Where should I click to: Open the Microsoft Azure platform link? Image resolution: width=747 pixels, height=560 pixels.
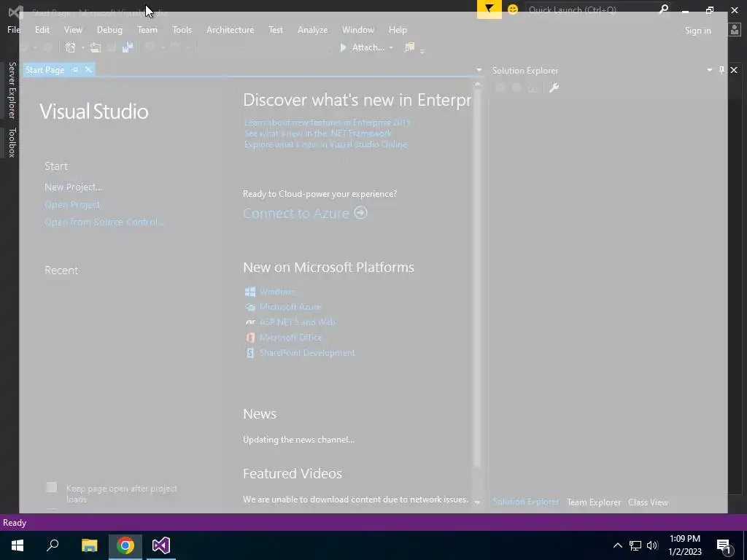click(x=290, y=307)
